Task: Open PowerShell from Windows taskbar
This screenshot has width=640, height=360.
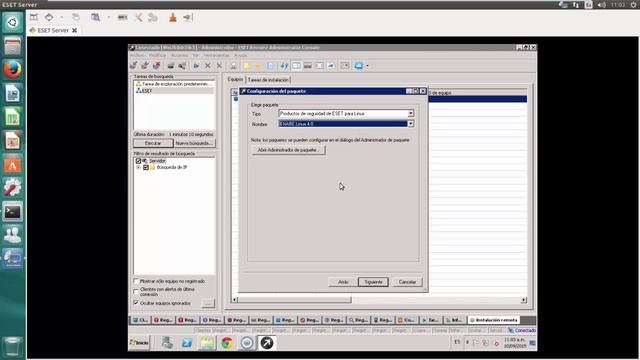Action: [187, 343]
